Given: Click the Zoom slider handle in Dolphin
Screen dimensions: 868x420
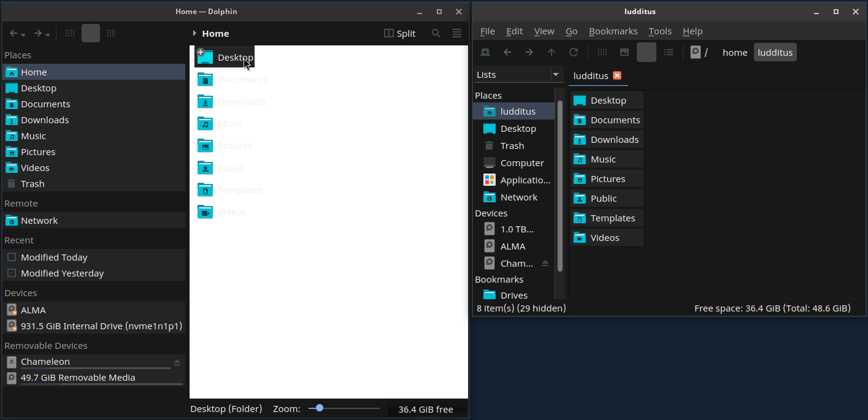Looking at the screenshot, I should tap(319, 408).
